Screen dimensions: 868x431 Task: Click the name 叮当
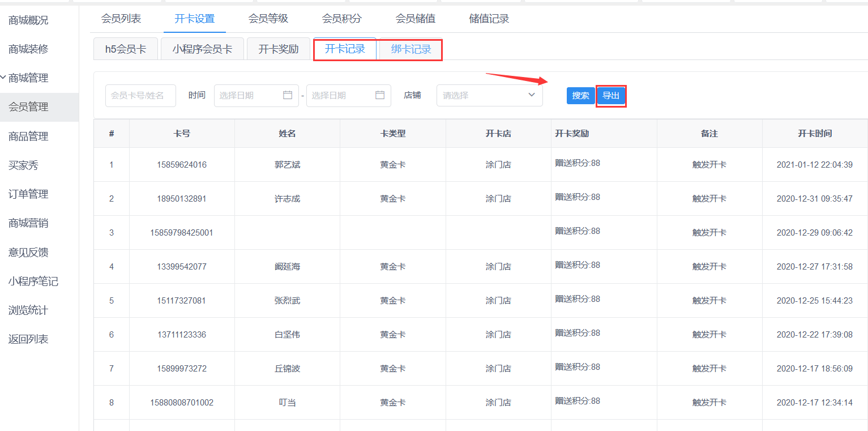coord(287,403)
